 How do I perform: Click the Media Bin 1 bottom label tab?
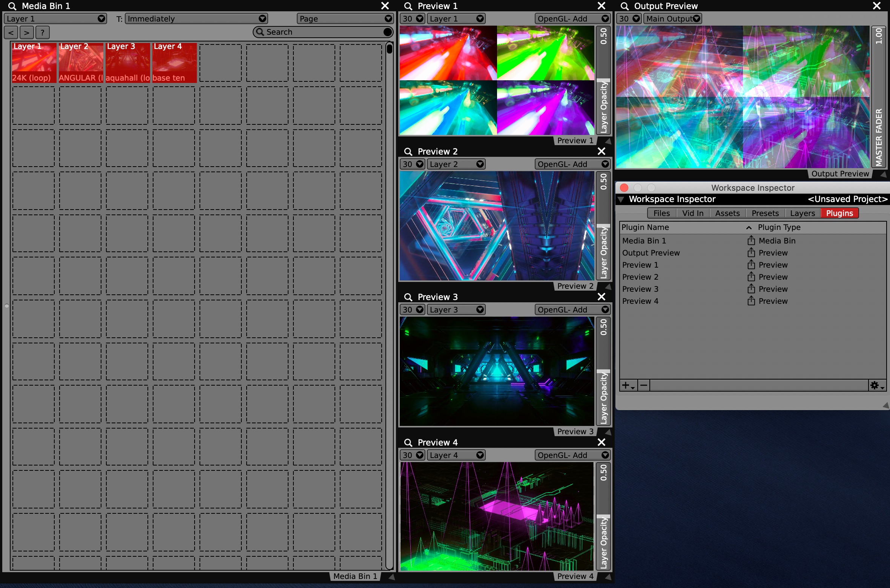(355, 576)
